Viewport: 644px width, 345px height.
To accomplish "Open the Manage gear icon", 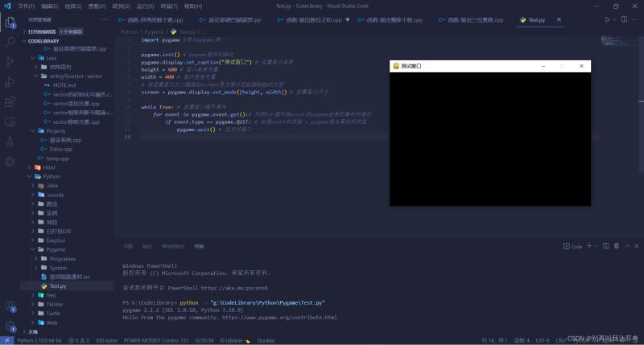I will [10, 326].
